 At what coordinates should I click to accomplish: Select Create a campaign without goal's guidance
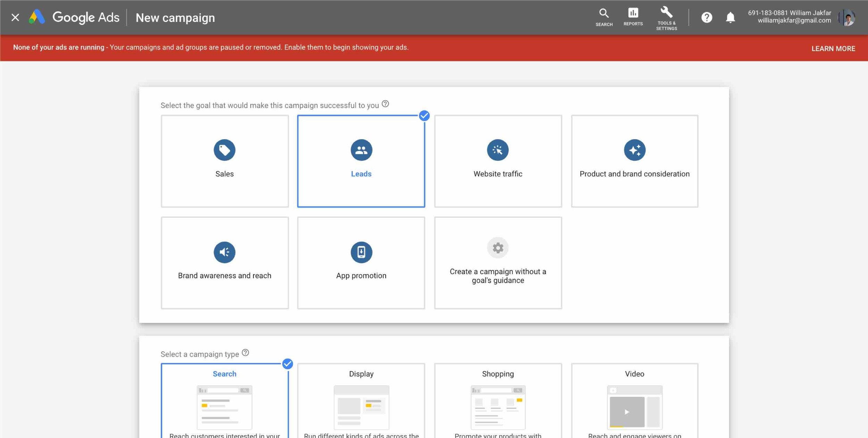click(498, 263)
